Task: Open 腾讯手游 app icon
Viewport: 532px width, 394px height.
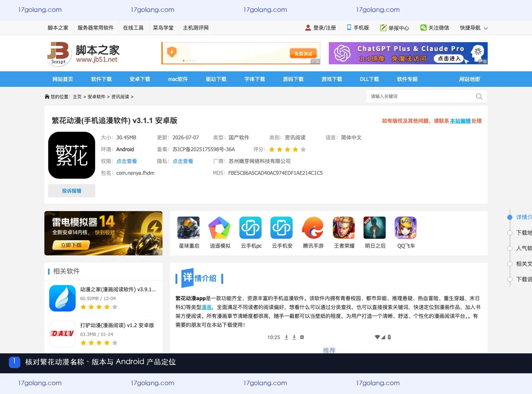Action: click(313, 228)
